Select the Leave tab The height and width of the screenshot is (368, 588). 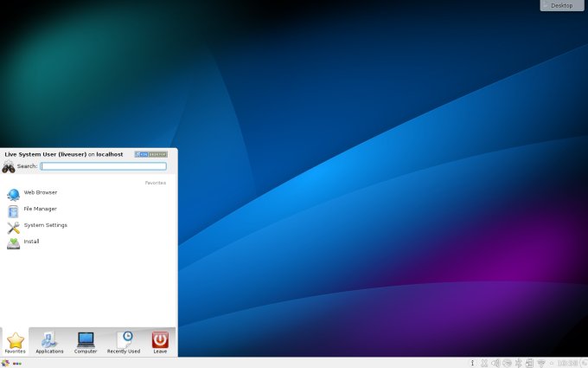pyautogui.click(x=160, y=341)
